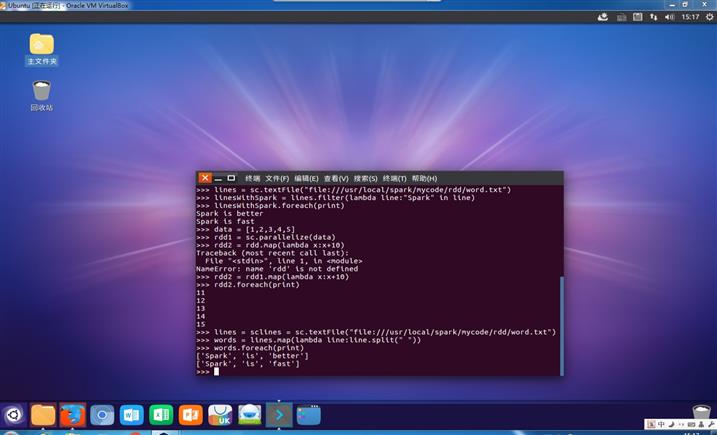Launch Chromium browser from the dock
The image size is (717, 435).
click(102, 415)
